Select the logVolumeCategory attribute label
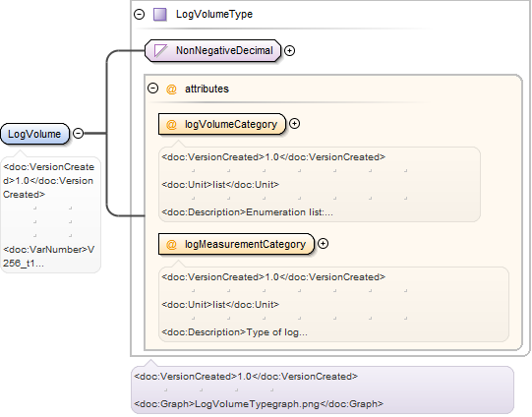Viewport: 532px width, 417px height. [x=231, y=124]
